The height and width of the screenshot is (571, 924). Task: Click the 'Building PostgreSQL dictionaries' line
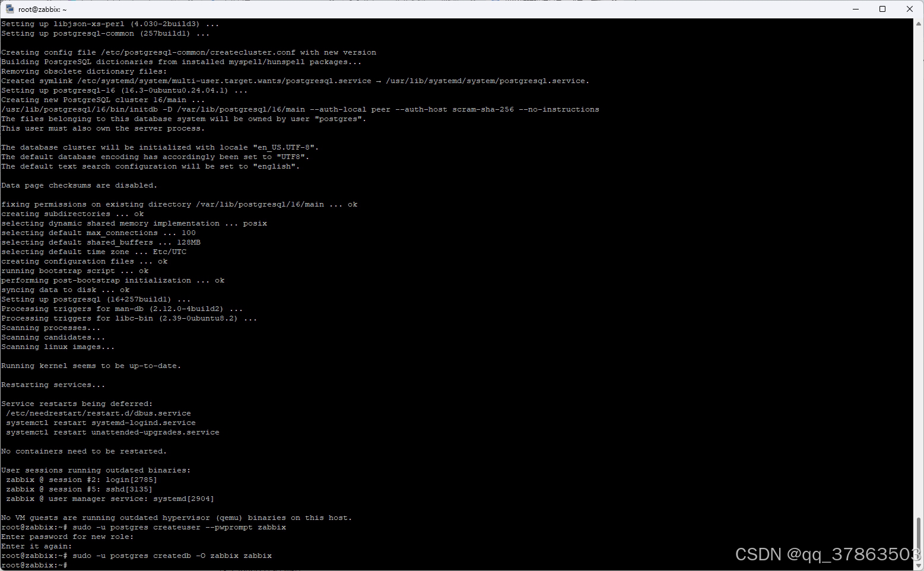pos(182,62)
